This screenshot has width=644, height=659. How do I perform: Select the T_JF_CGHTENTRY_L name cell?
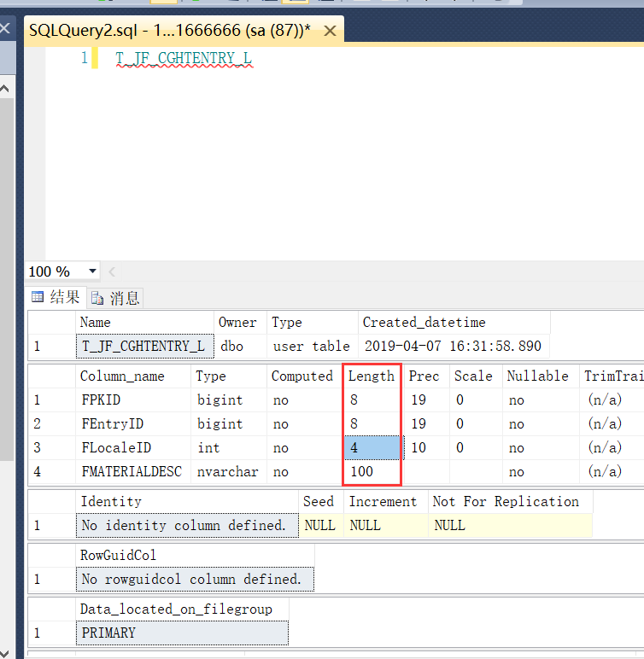(x=144, y=347)
